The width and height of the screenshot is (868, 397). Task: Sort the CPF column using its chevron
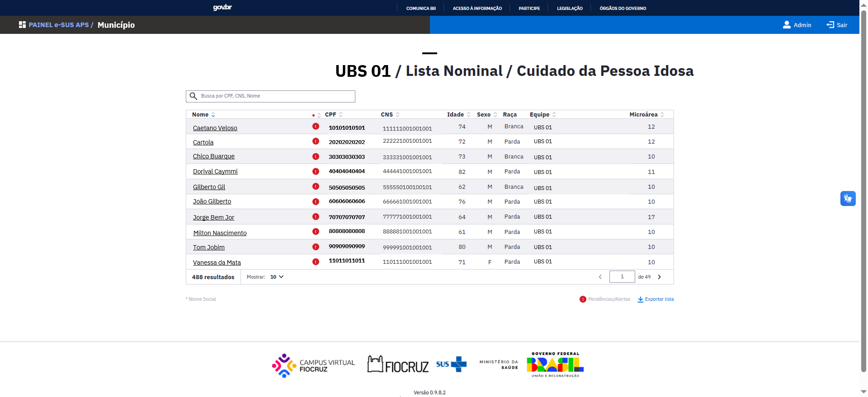(341, 115)
